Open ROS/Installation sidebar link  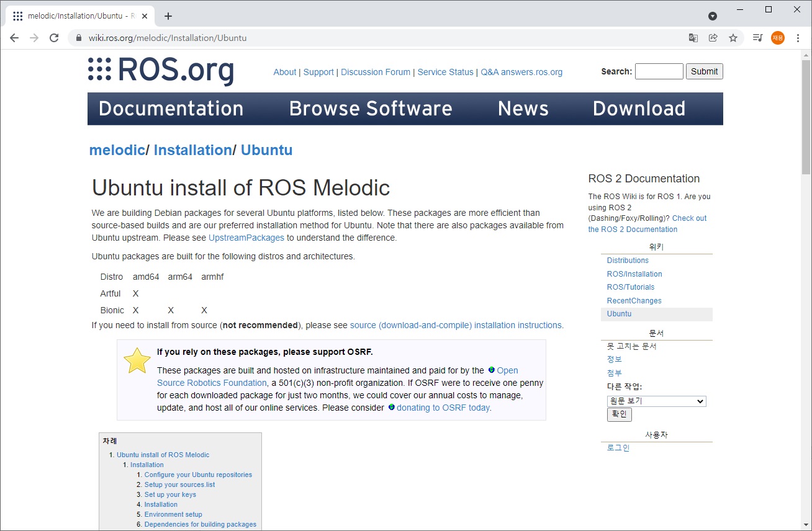pos(634,274)
